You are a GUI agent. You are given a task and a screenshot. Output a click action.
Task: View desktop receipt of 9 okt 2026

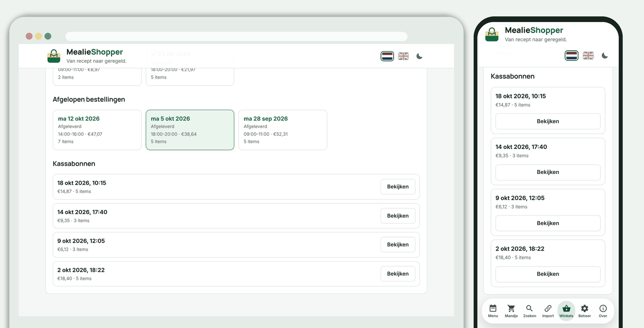398,245
